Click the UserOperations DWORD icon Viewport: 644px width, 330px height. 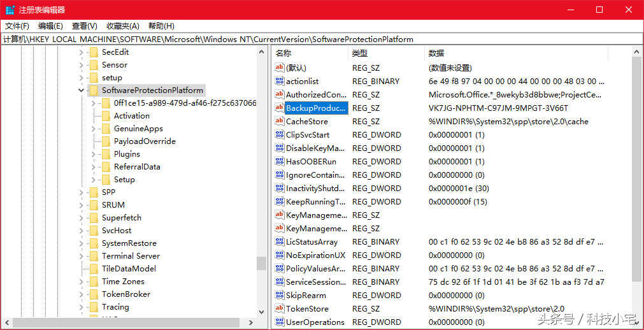point(280,322)
